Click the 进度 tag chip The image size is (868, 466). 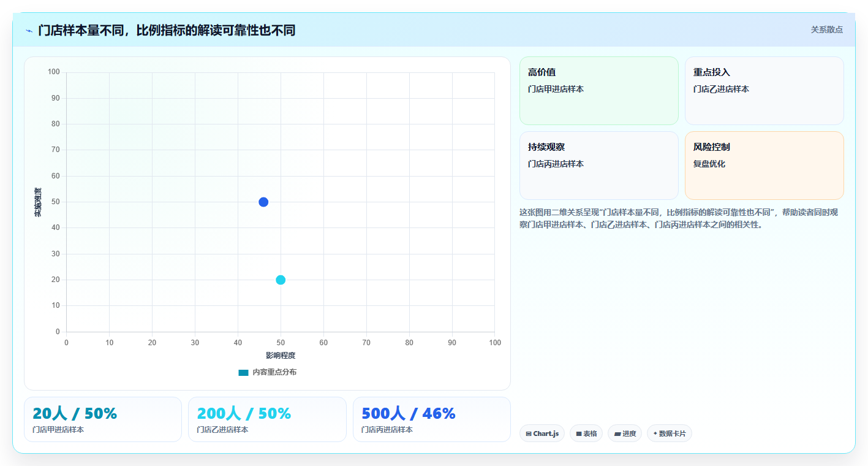coord(625,434)
